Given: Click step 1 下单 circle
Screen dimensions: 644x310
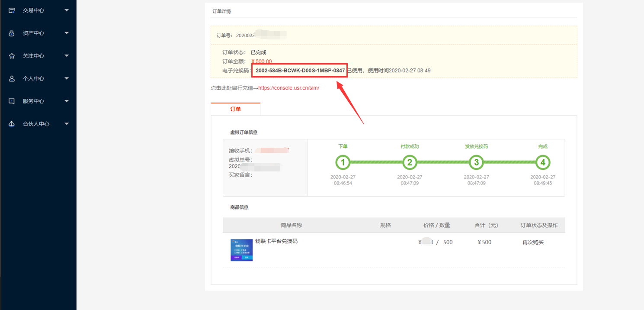Looking at the screenshot, I should pyautogui.click(x=343, y=163).
